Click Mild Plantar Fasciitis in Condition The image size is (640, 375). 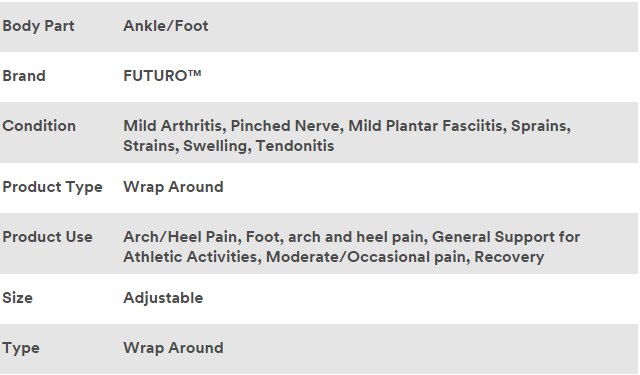(x=425, y=126)
